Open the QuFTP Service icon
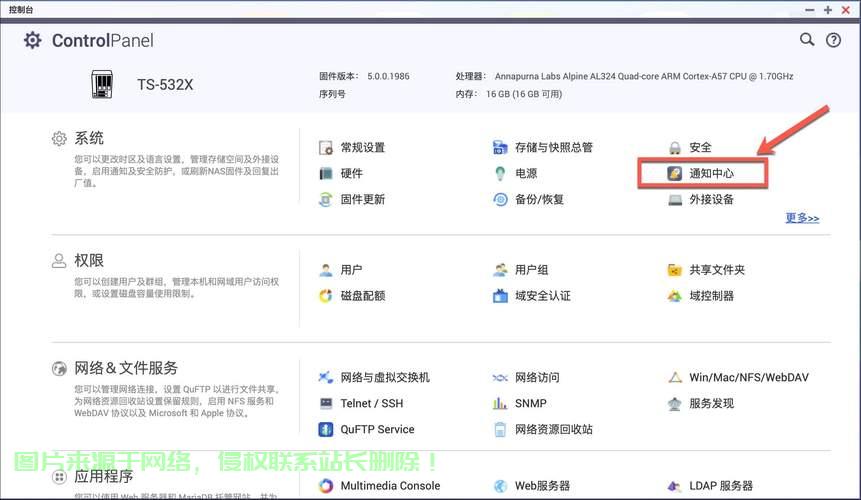Screen dimensions: 861x500 [326, 429]
